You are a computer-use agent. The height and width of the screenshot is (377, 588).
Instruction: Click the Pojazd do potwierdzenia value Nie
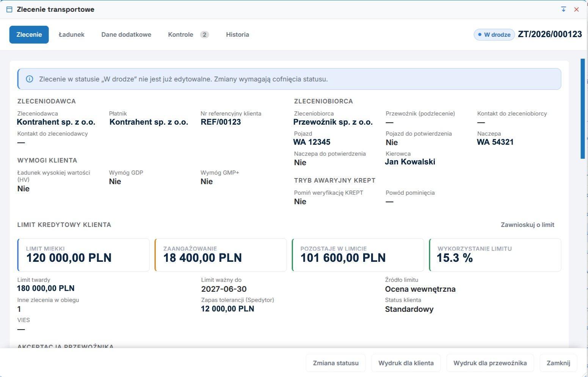[392, 142]
